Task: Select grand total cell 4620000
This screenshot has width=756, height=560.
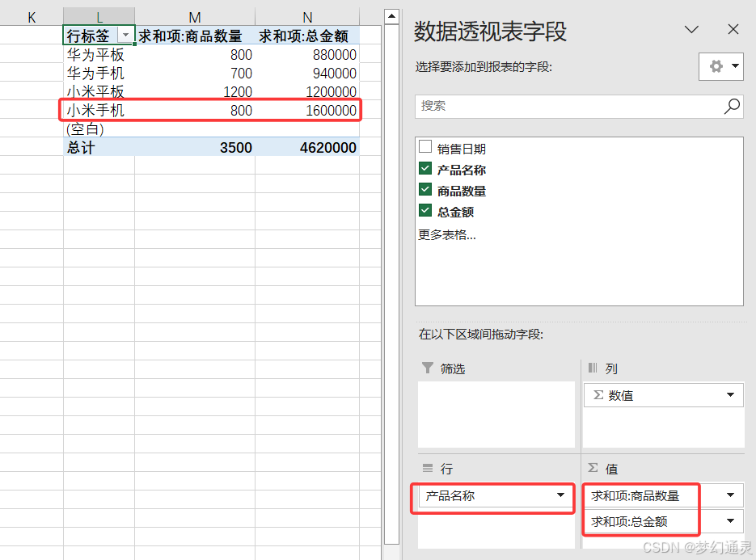Action: pos(307,147)
